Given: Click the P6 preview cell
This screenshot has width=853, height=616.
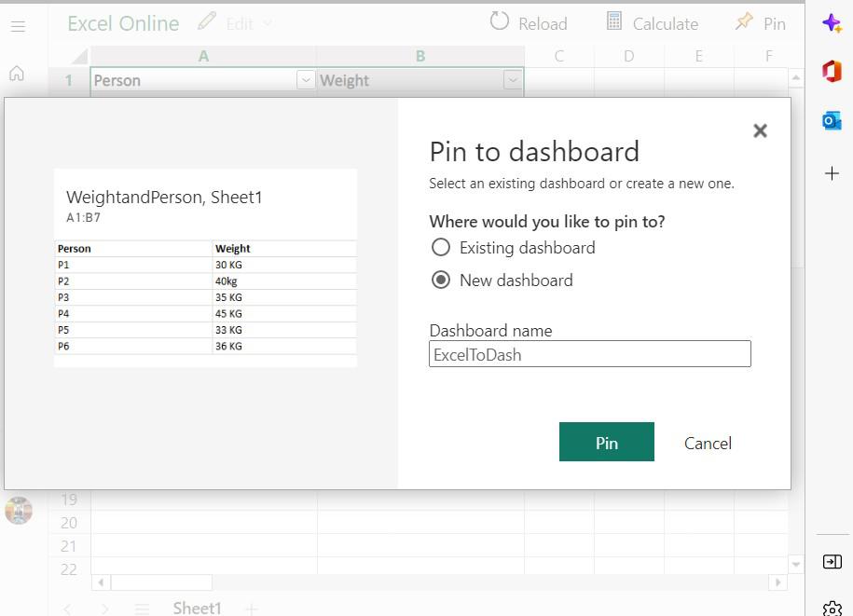Looking at the screenshot, I should (133, 346).
